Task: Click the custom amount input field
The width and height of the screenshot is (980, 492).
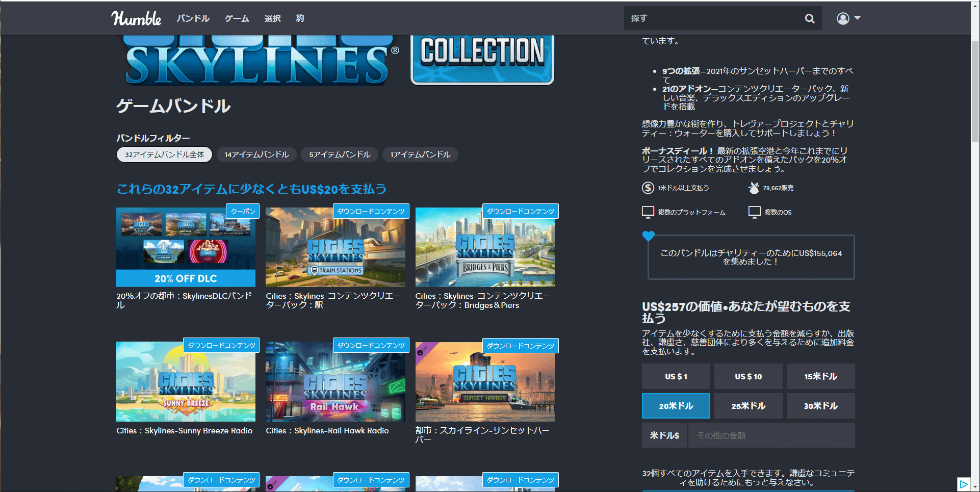Action: [x=771, y=435]
